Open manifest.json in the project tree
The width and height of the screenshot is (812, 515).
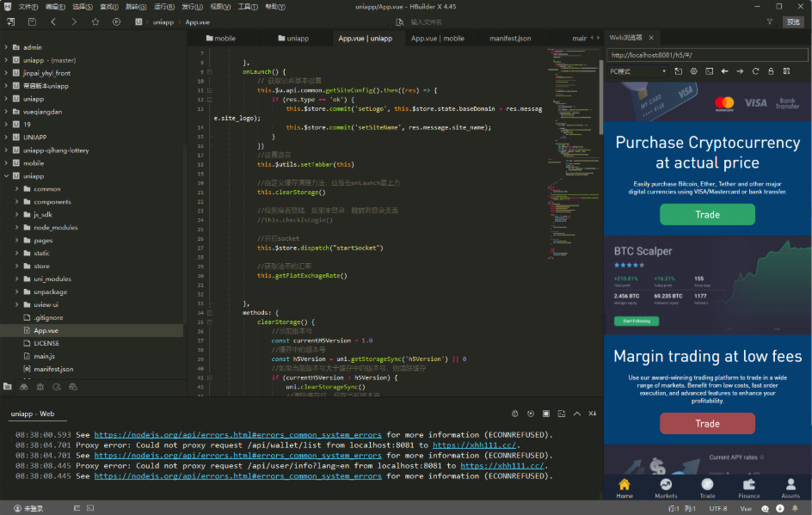click(x=53, y=369)
